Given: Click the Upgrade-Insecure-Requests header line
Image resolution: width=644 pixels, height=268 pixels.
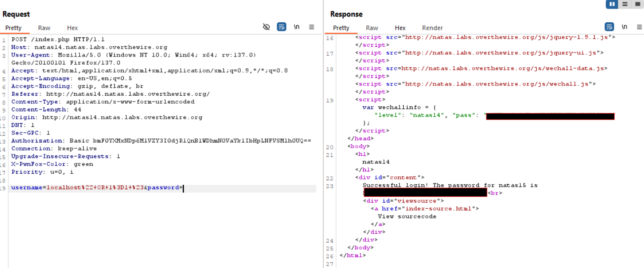Looking at the screenshot, I should coord(66,156).
